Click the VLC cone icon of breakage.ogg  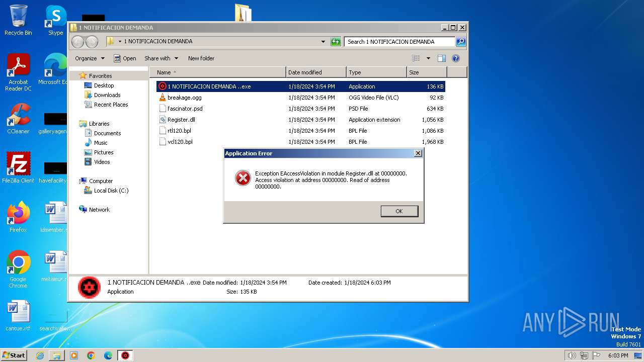[x=163, y=98]
